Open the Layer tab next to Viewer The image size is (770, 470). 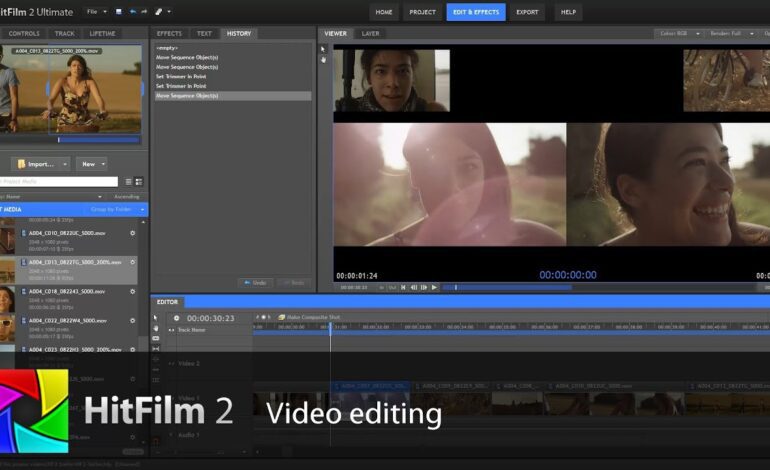tap(370, 33)
